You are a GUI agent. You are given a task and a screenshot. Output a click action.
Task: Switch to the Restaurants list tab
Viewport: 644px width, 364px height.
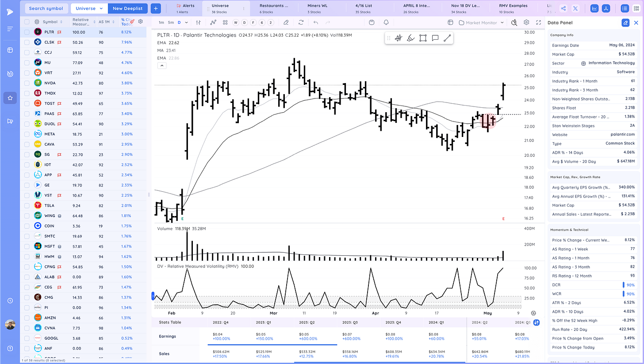273,8
